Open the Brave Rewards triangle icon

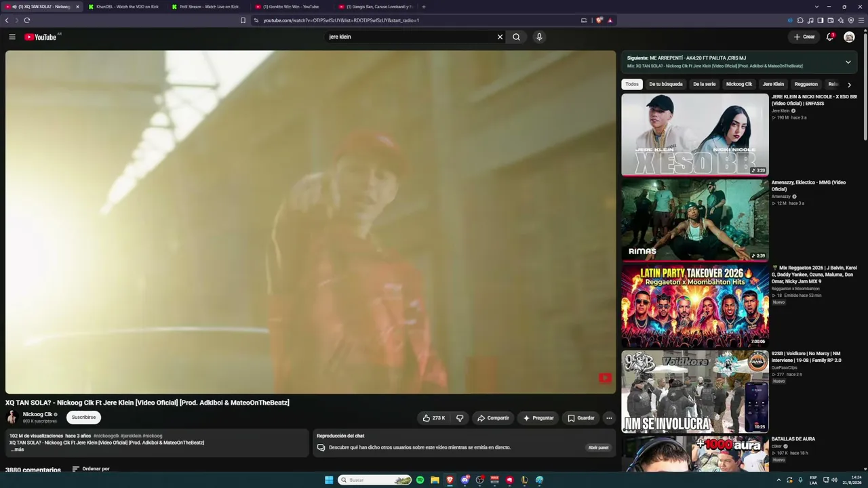click(610, 20)
